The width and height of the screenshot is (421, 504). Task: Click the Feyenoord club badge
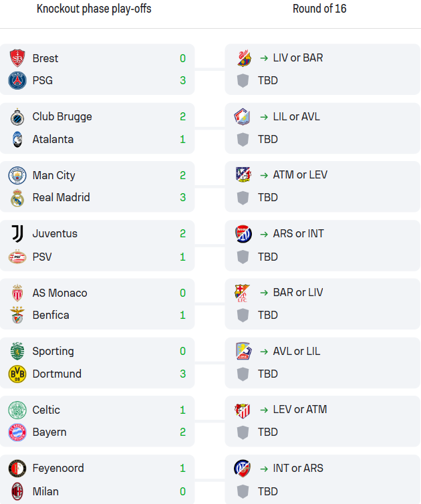tap(17, 469)
